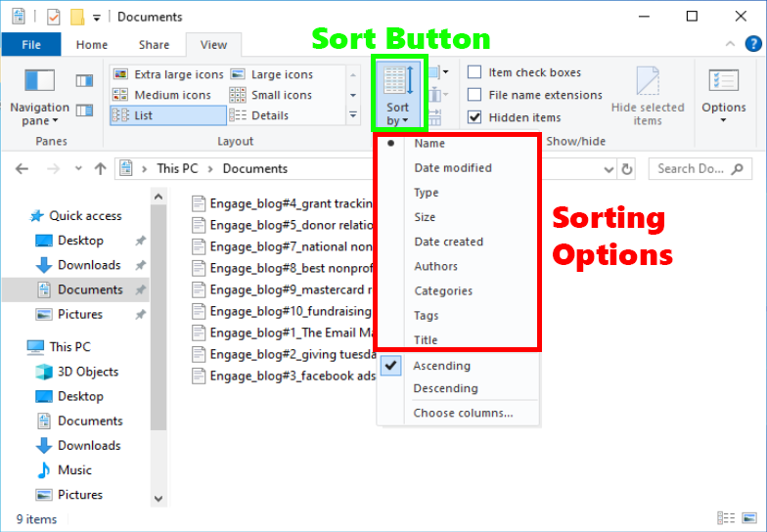
Task: Select List layout
Action: [x=168, y=115]
